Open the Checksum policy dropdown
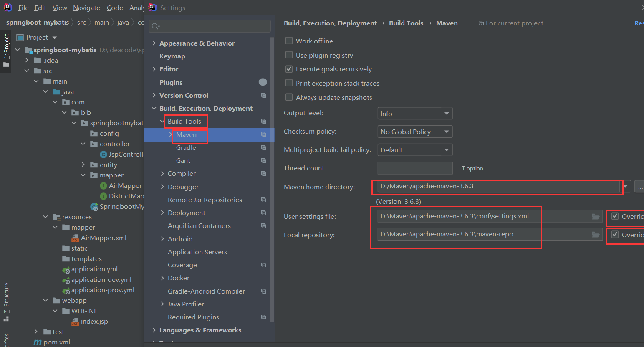644x347 pixels. pos(415,132)
